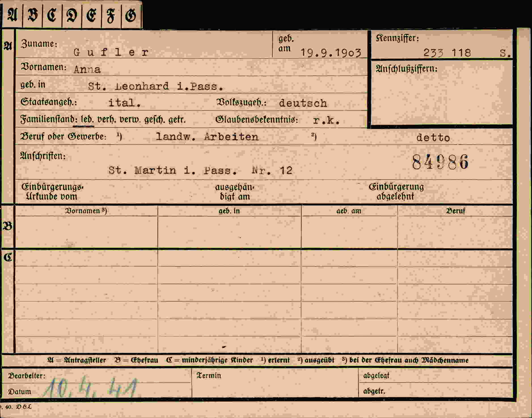Select index tab letter D
Screen dimensions: 532x418
pyautogui.click(x=72, y=15)
